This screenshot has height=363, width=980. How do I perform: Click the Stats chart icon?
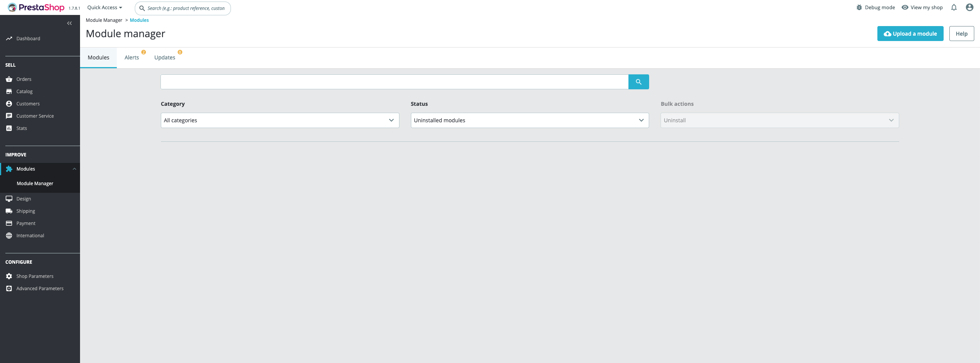pyautogui.click(x=9, y=128)
